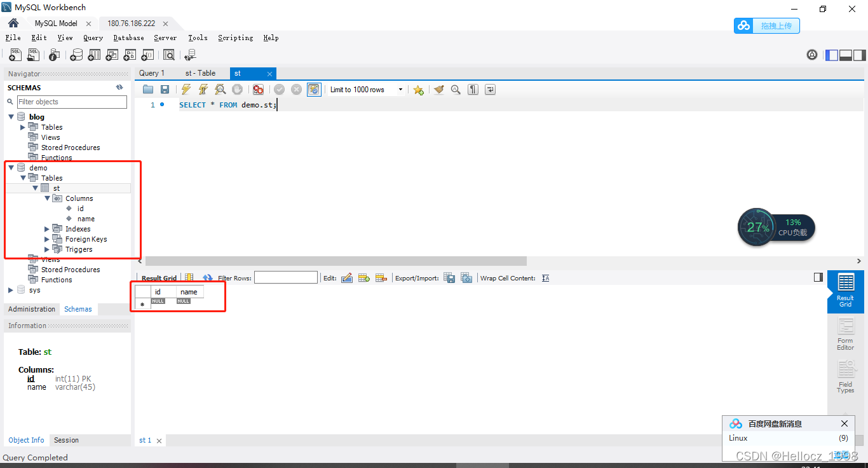The height and width of the screenshot is (468, 868).
Task: Switch to the Query 1 tab
Action: (152, 73)
